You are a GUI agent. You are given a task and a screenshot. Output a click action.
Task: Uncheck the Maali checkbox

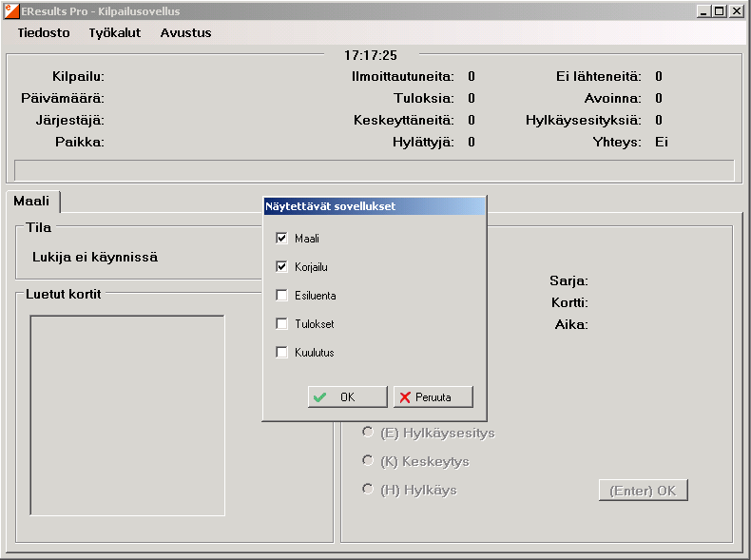coord(281,238)
